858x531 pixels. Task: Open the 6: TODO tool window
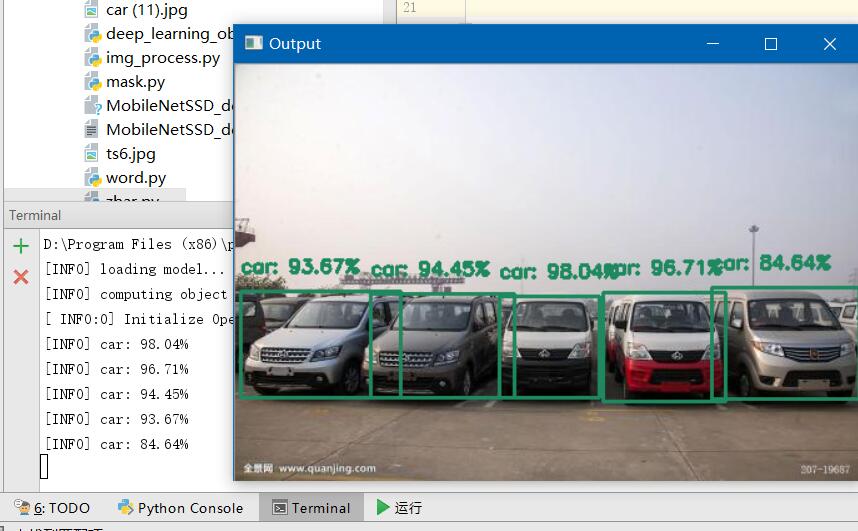pos(52,508)
